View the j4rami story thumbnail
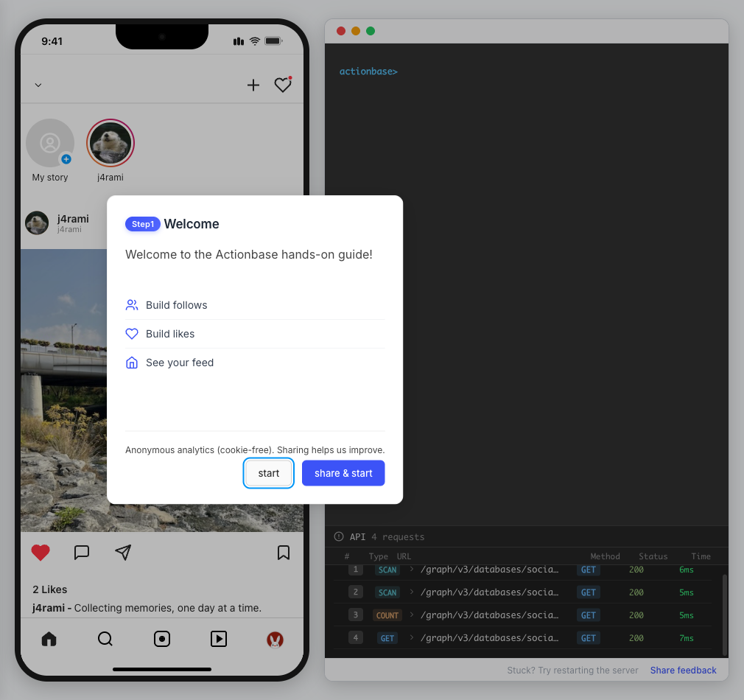The height and width of the screenshot is (700, 744). pyautogui.click(x=110, y=143)
